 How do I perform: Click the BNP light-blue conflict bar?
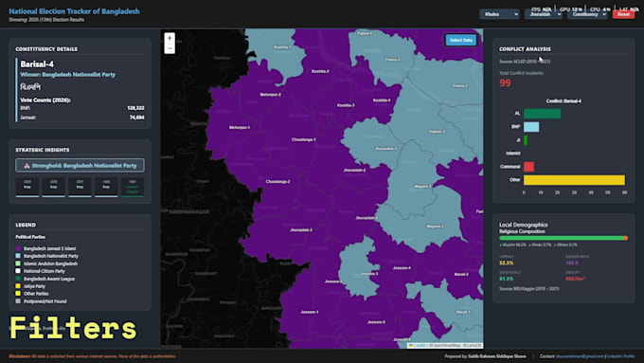pyautogui.click(x=531, y=127)
